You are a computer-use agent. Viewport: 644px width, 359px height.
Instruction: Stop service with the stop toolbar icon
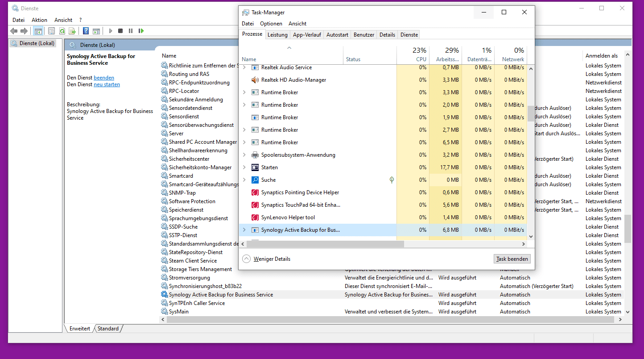[120, 31]
